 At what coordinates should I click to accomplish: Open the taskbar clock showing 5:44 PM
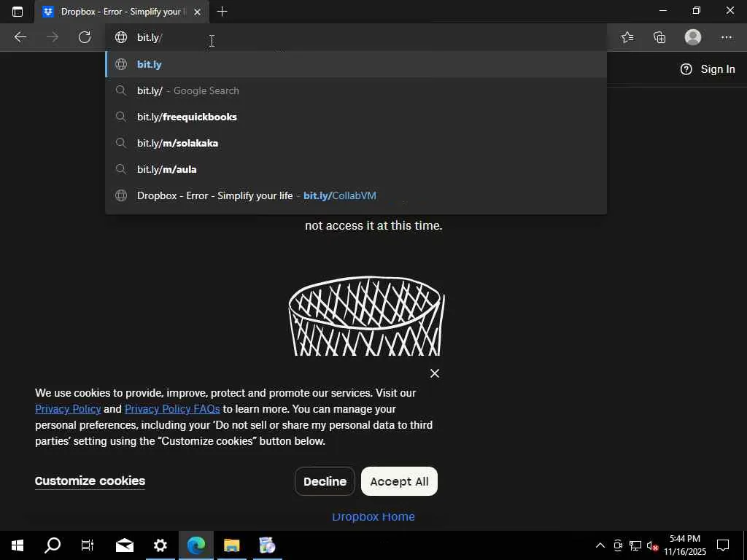pyautogui.click(x=685, y=545)
